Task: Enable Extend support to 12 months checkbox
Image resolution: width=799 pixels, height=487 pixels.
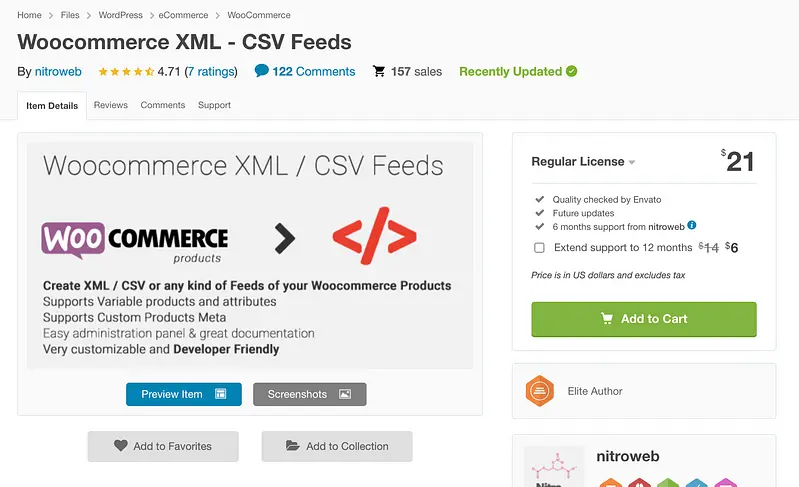Action: (540, 247)
